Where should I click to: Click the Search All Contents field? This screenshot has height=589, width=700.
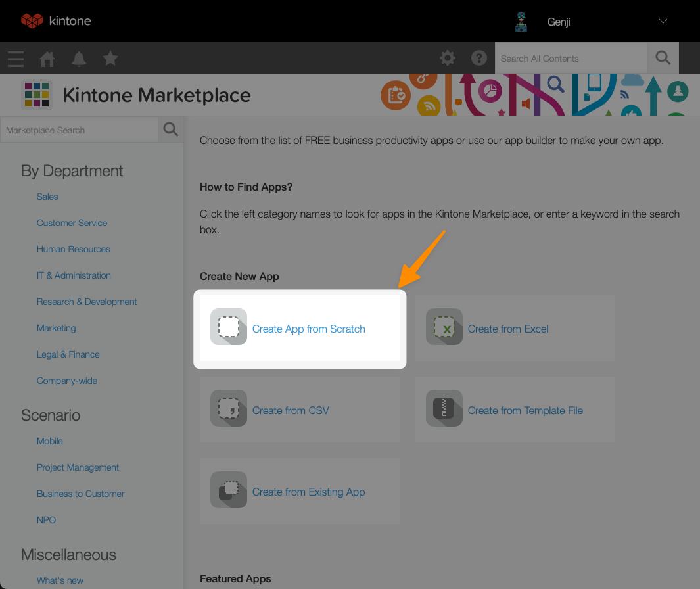pos(571,58)
